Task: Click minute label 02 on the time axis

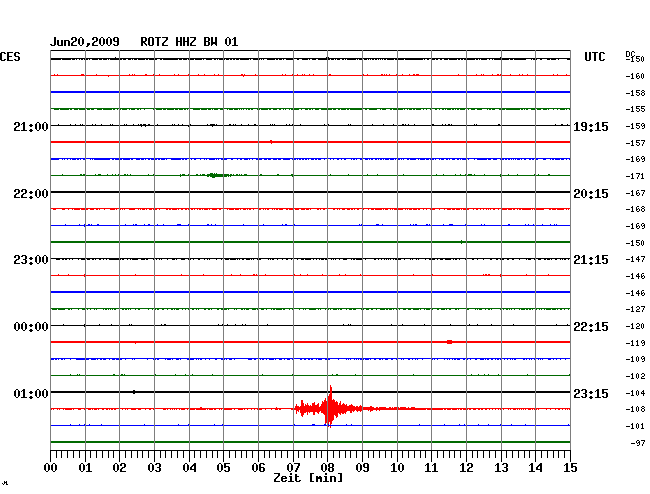Action: (x=119, y=468)
